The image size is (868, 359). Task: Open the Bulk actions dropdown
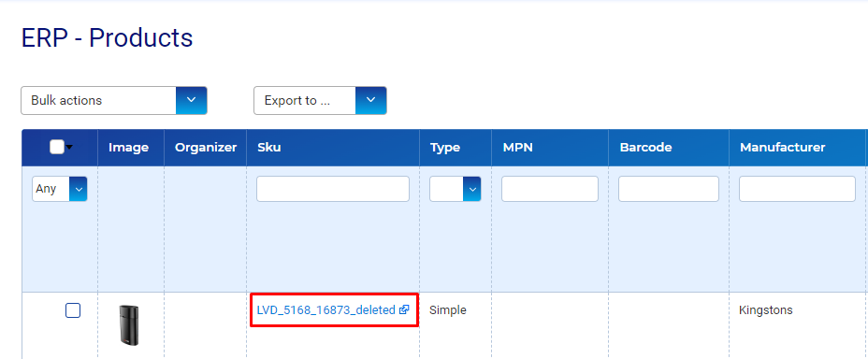(114, 100)
